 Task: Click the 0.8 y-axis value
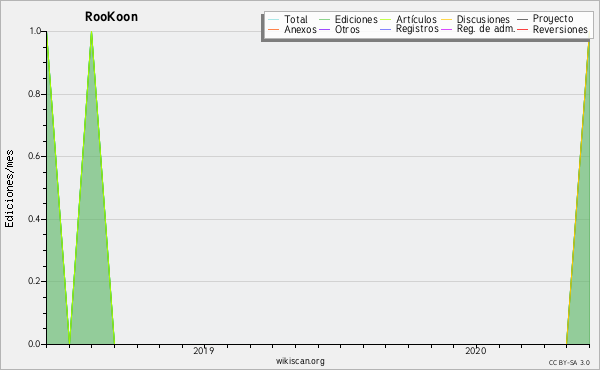pyautogui.click(x=34, y=94)
